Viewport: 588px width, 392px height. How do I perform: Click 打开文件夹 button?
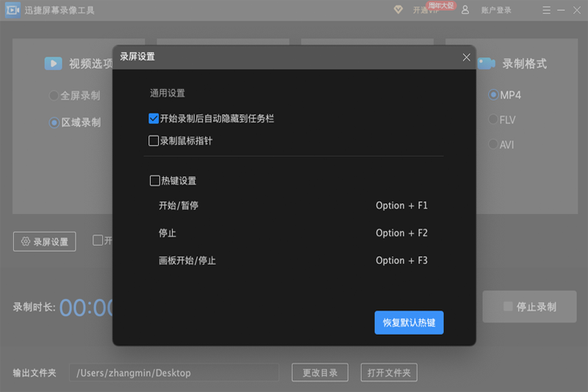tap(389, 372)
